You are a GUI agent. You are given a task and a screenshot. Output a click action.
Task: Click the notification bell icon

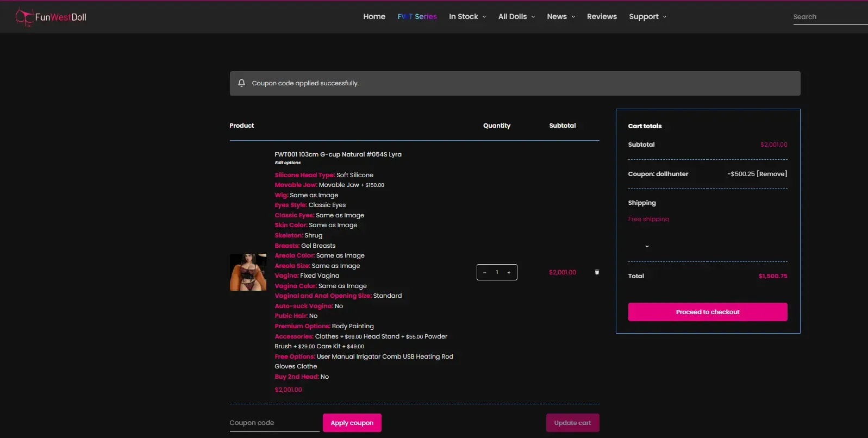pyautogui.click(x=242, y=83)
